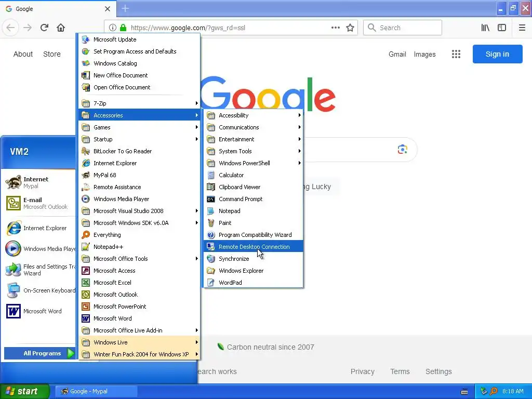This screenshot has width=532, height=399.
Task: Expand Microsoft Visual Studio 2008 submenu
Action: 139,211
